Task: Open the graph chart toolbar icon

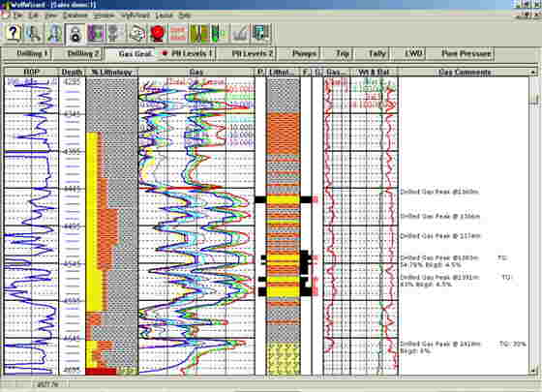Action: [x=240, y=34]
